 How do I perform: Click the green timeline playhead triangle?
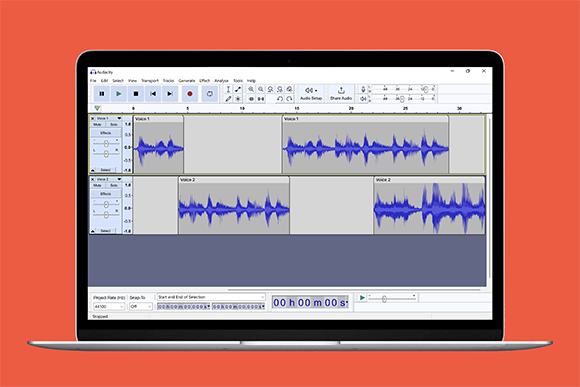point(97,108)
